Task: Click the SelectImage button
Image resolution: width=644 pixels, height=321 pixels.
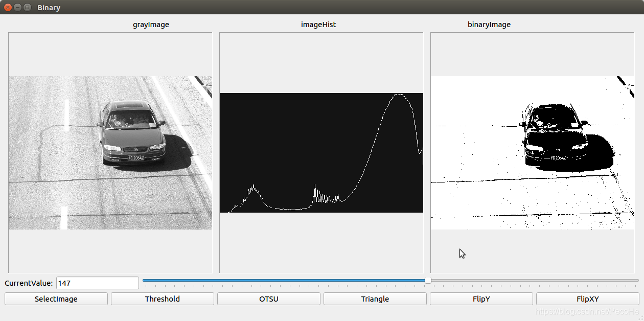Action: tap(56, 299)
